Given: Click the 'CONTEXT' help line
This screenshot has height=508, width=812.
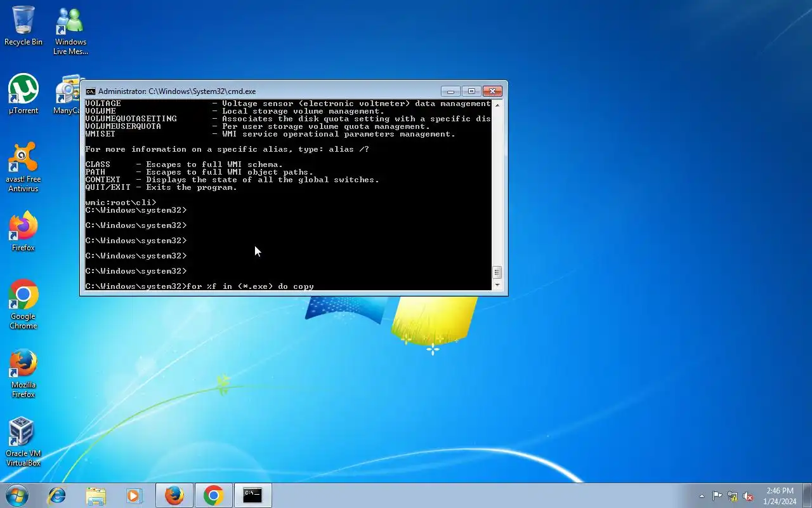Looking at the screenshot, I should 232,180.
